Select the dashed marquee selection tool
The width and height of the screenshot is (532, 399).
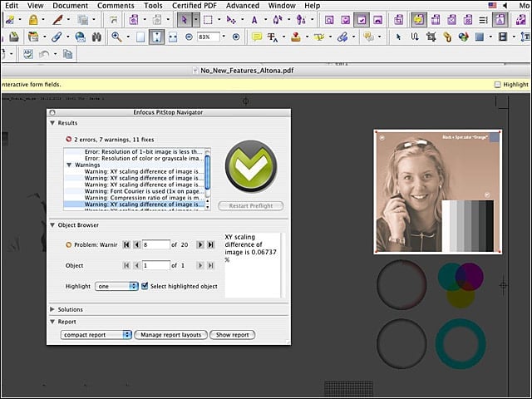click(x=208, y=20)
